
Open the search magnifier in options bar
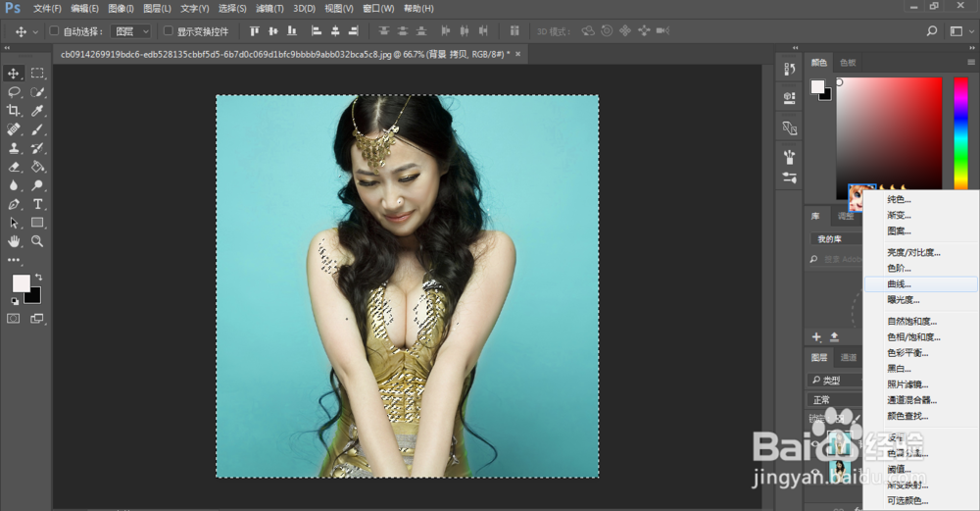pos(932,30)
